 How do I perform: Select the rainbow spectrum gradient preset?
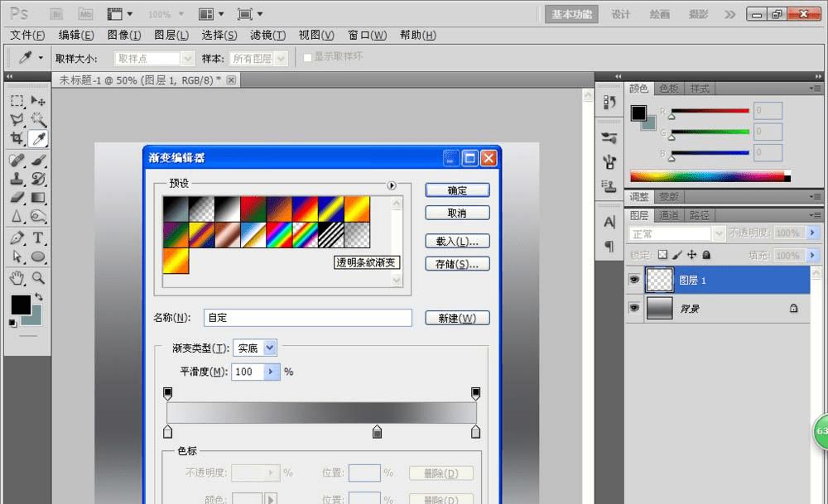pyautogui.click(x=277, y=234)
